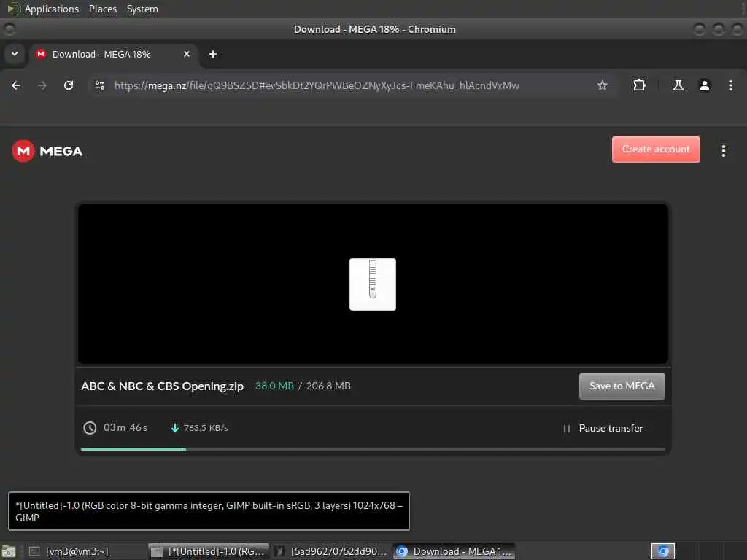Close the Download - MEGA tab
Screen dimensions: 747x560
187,54
